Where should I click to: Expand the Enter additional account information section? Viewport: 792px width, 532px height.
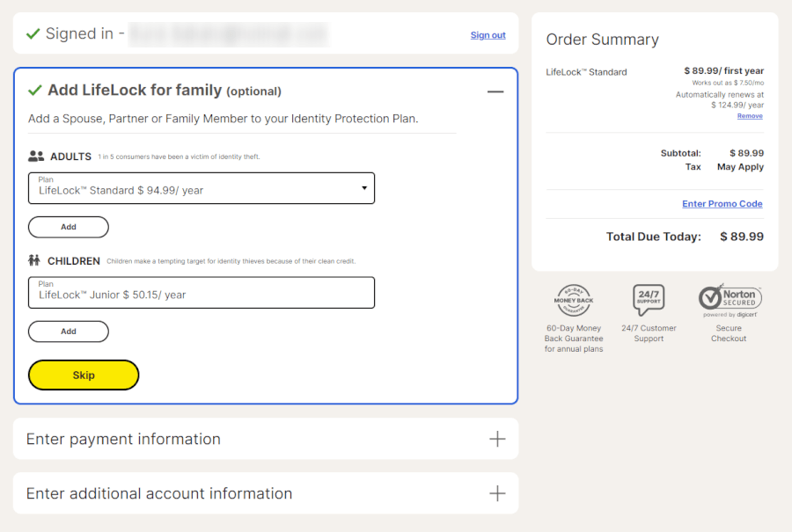pos(497,493)
